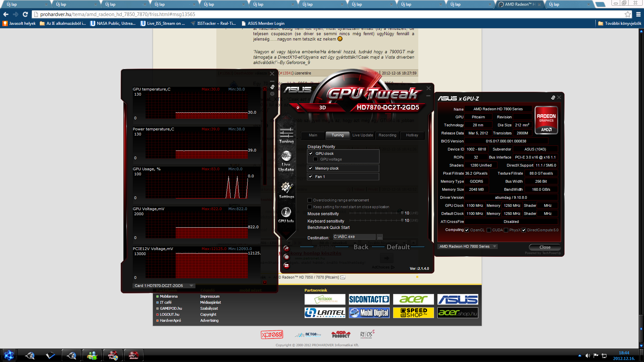The image size is (644, 362).
Task: Switch to the Live Update tab
Action: [x=363, y=135]
